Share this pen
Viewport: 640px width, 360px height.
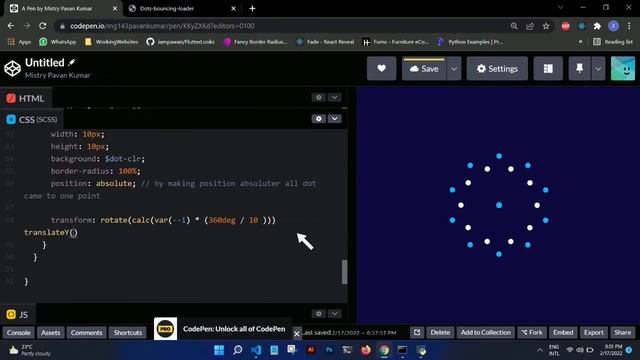pyautogui.click(x=622, y=333)
